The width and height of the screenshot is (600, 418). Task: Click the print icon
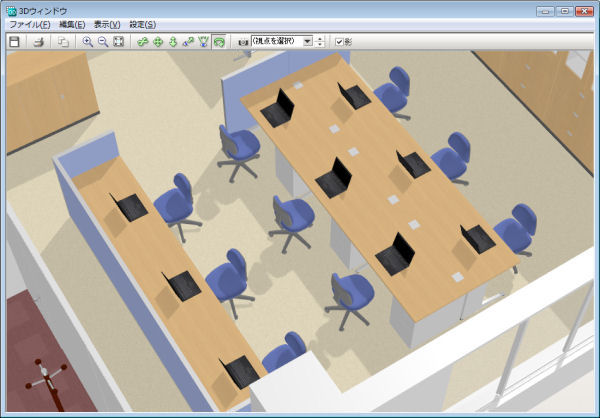pos(40,42)
